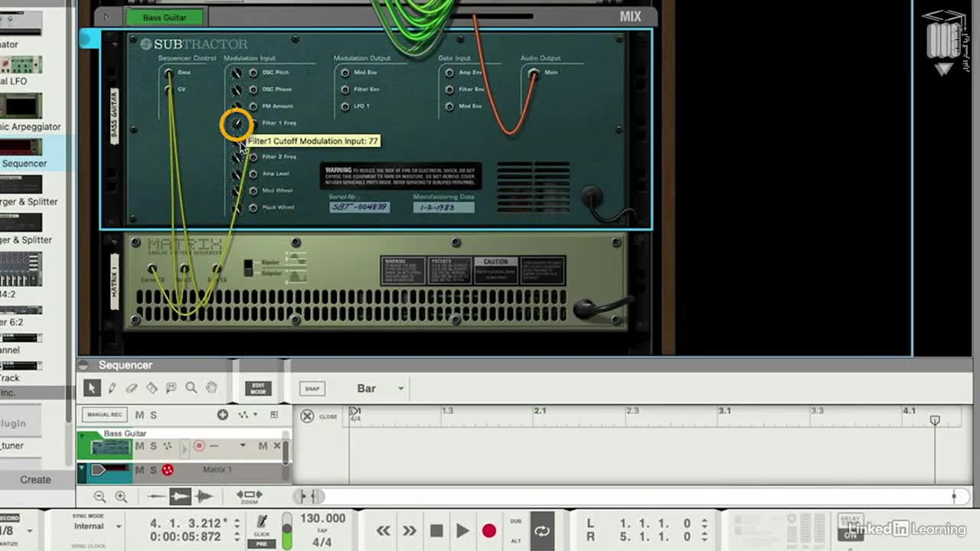Toggle the loop button in transport
Screen dimensions: 980x551
coord(542,530)
